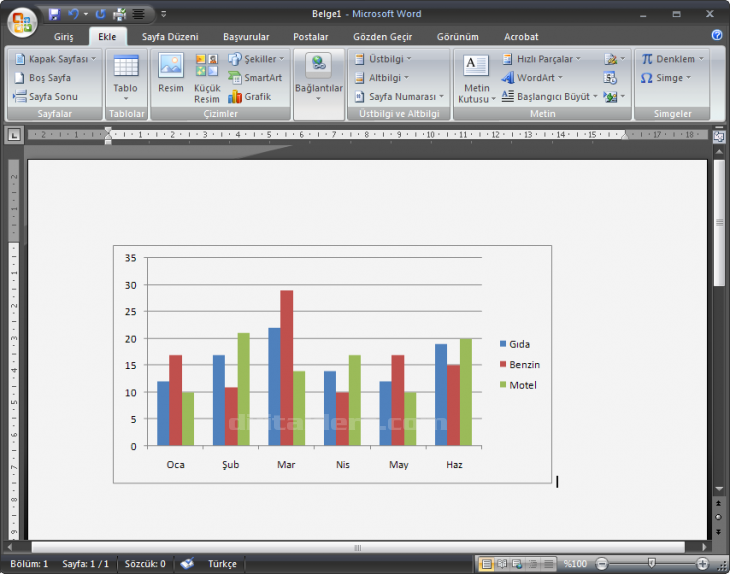Screen dimensions: 730x574
Task: Open the insert object dropdown
Action: click(623, 97)
